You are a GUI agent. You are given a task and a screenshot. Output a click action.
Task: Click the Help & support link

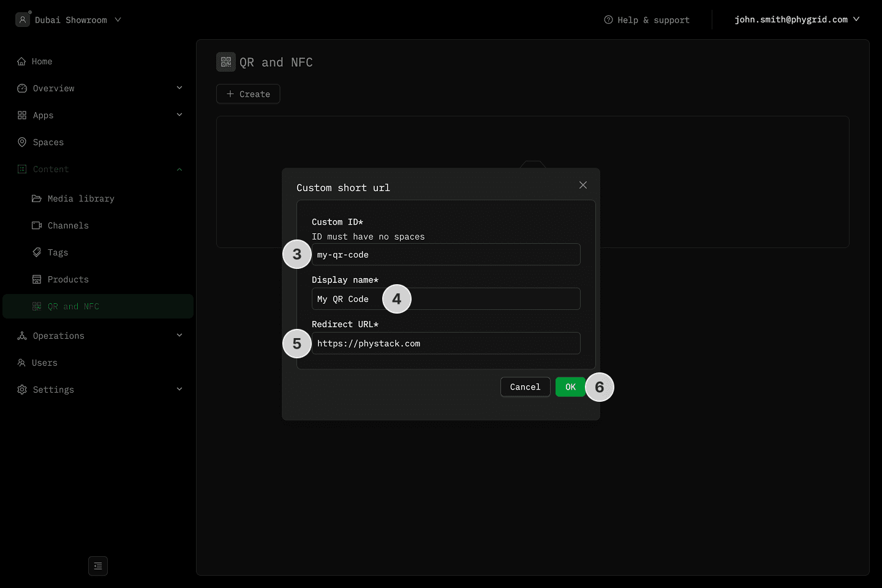pyautogui.click(x=647, y=20)
